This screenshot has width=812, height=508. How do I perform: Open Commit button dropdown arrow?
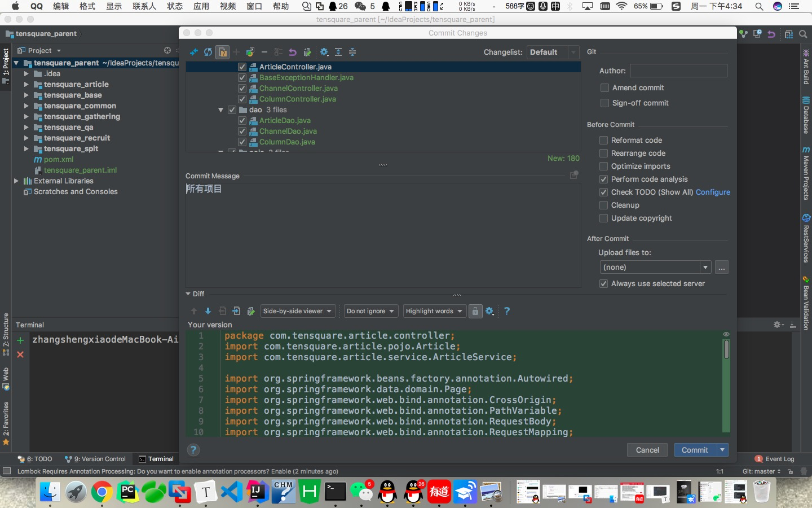[722, 450]
